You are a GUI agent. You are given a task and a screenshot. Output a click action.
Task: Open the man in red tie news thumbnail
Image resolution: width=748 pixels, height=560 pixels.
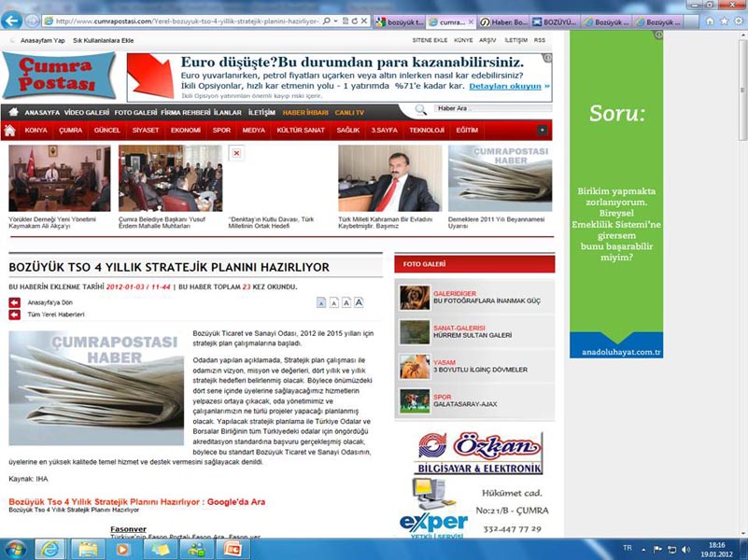click(389, 178)
